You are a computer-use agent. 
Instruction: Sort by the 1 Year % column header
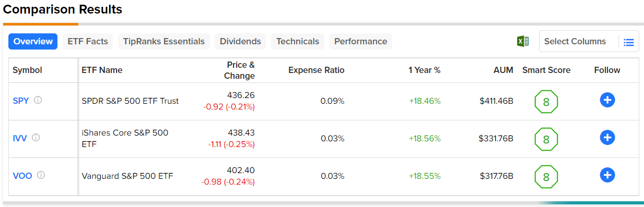(x=424, y=70)
